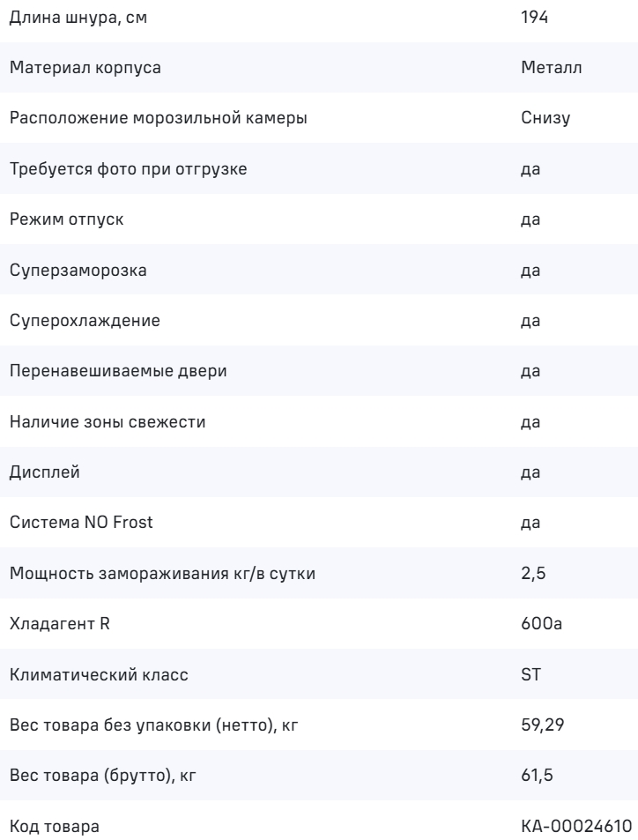Click the 'Режим отпуск' label
Screen dimensions: 638x840
[x=67, y=219]
